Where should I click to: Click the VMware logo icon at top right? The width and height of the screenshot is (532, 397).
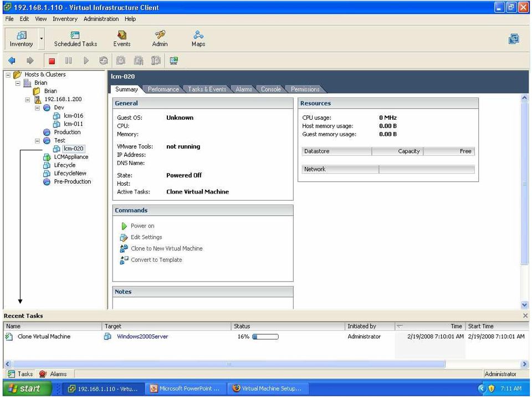point(514,39)
